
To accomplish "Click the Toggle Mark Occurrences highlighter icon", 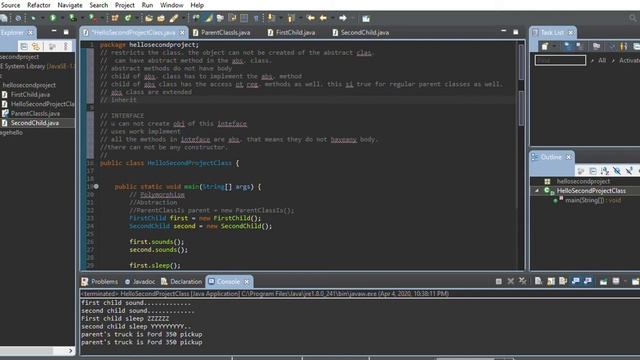I will [209, 18].
